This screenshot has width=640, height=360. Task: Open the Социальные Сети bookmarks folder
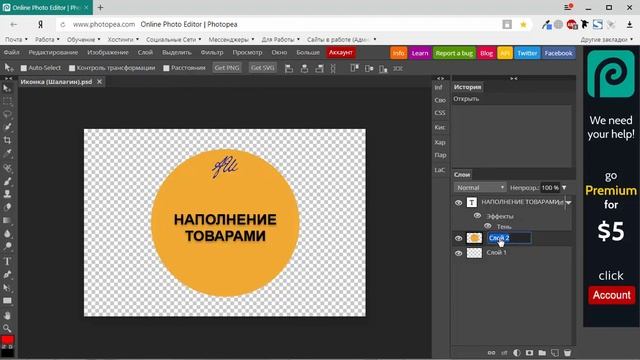tap(173, 40)
